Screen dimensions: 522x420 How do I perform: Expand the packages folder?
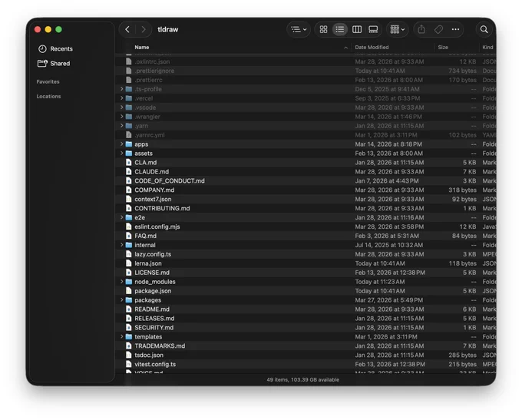[x=121, y=300]
